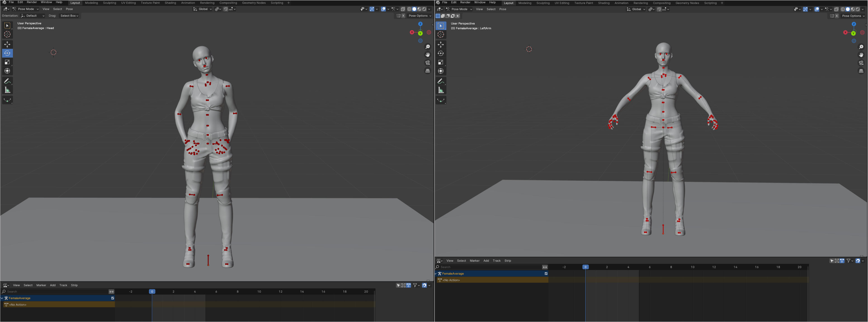The width and height of the screenshot is (868, 322).
Task: Click the pan hand icon in right viewport
Action: (861, 55)
